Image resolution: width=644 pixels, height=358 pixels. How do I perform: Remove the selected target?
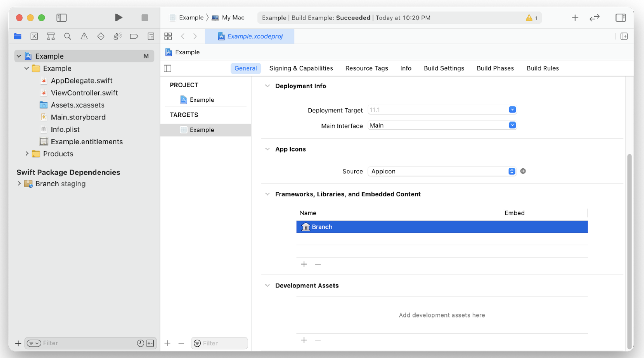181,343
